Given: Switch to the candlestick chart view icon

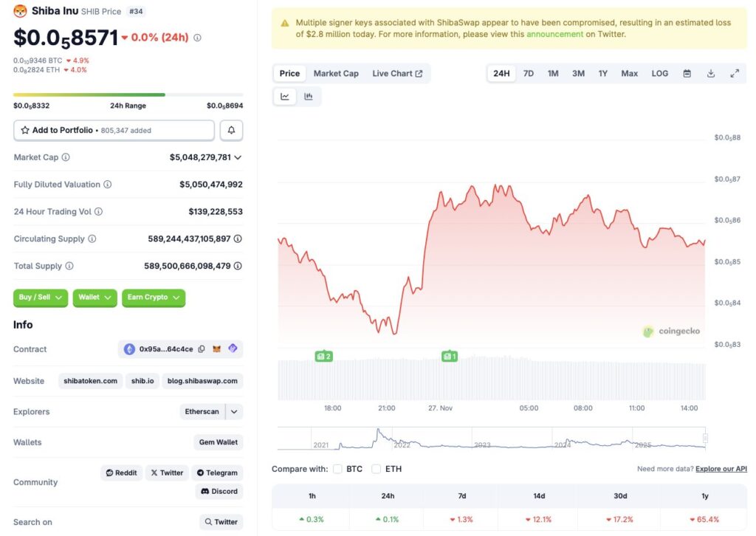Looking at the screenshot, I should tap(309, 97).
